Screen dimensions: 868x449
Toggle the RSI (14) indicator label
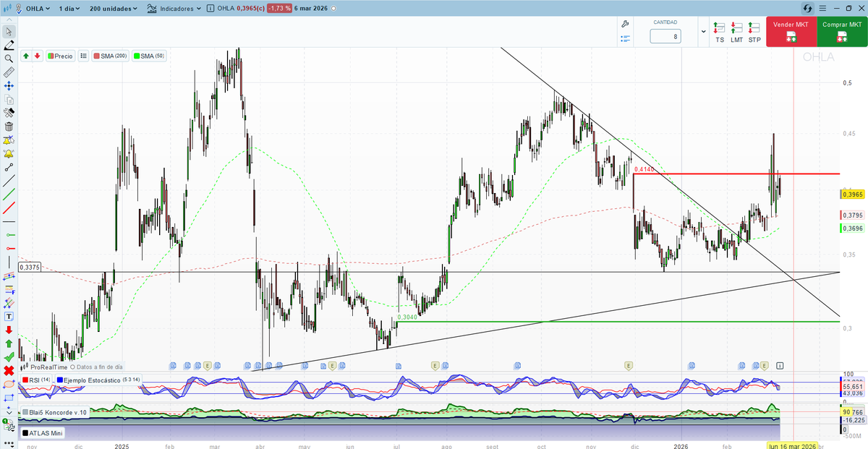(x=36, y=380)
